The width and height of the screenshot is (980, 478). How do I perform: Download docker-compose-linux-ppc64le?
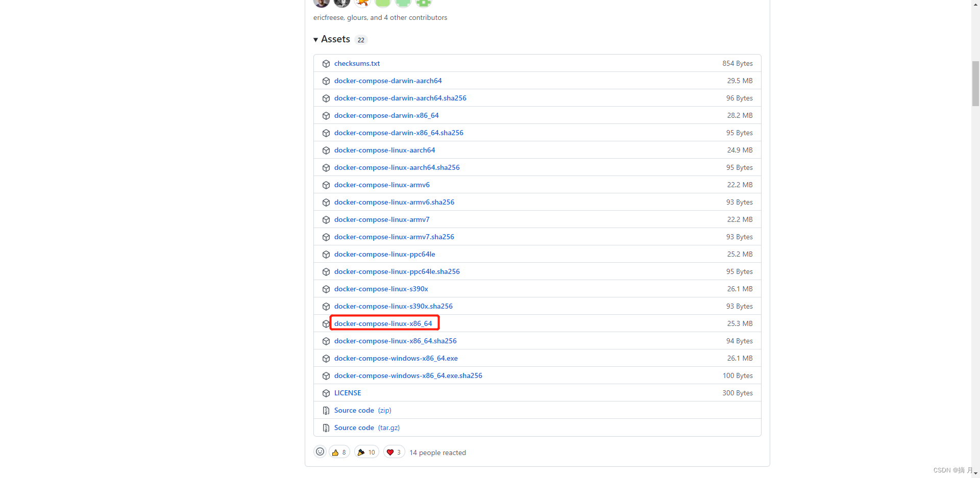coord(384,254)
